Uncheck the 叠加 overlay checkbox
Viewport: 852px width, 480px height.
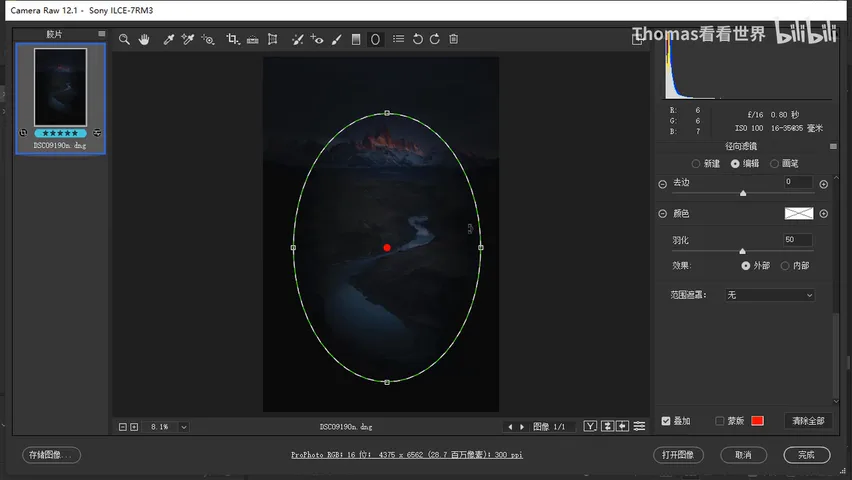pyautogui.click(x=666, y=421)
